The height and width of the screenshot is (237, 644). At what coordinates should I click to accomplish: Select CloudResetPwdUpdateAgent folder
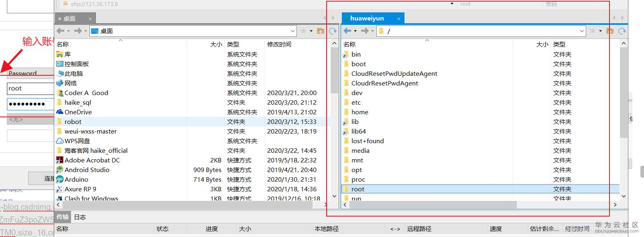click(x=390, y=73)
